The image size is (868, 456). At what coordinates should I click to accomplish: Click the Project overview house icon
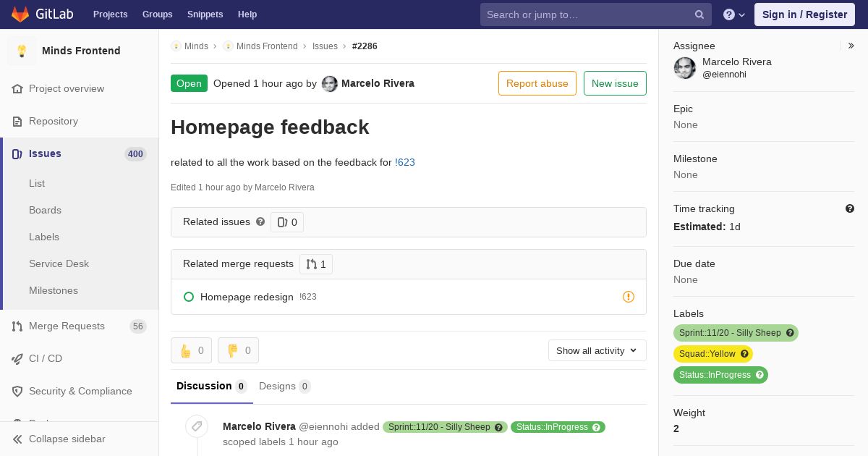17,89
